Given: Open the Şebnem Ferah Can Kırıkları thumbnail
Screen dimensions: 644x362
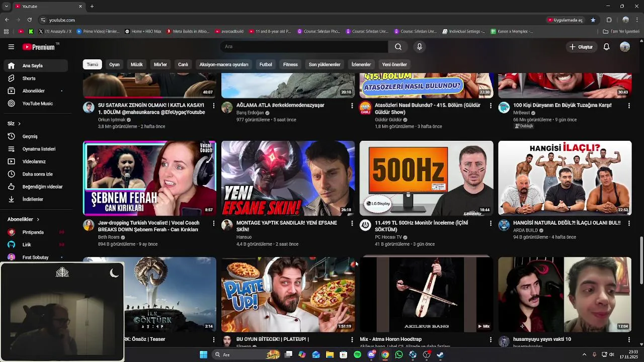Looking at the screenshot, I should click(149, 178).
